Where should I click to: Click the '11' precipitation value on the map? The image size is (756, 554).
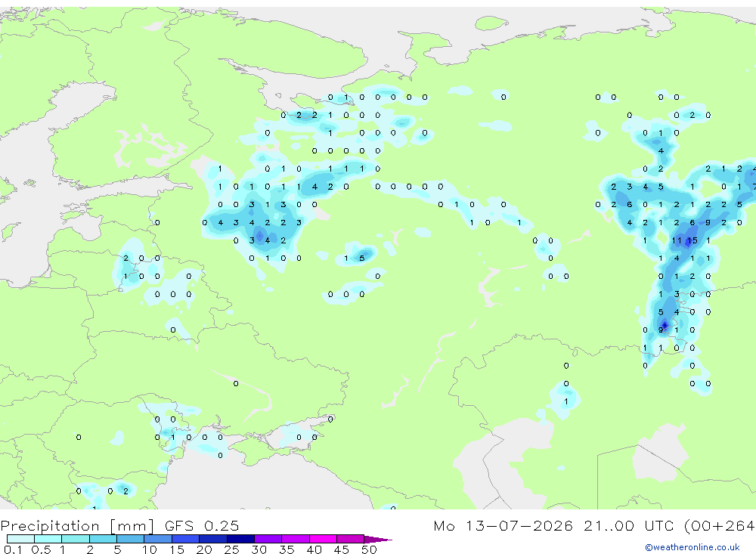click(x=677, y=240)
